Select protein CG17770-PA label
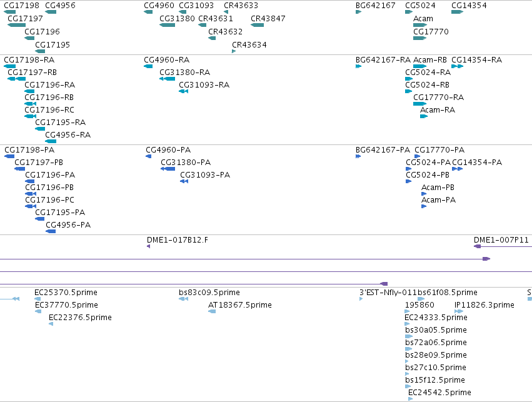Image resolution: width=532 pixels, height=402 pixels. [x=439, y=150]
